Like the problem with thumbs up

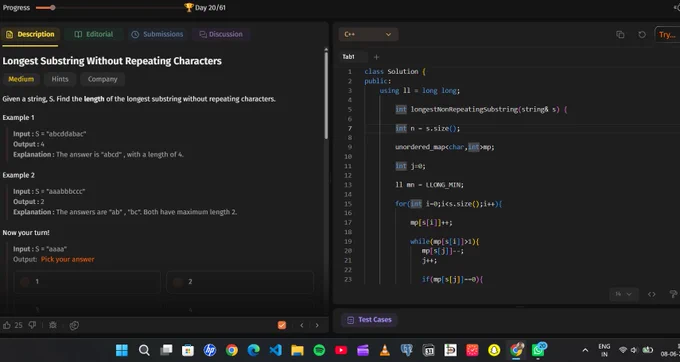pos(7,325)
